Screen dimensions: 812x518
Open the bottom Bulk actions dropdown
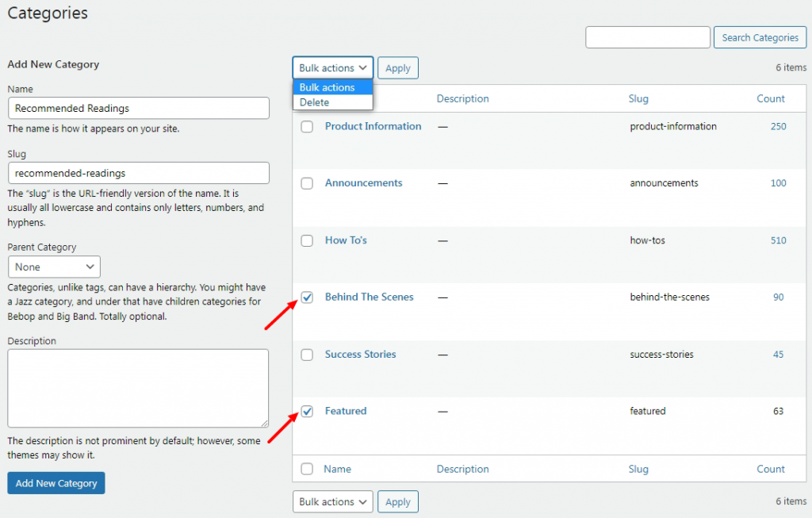point(332,501)
